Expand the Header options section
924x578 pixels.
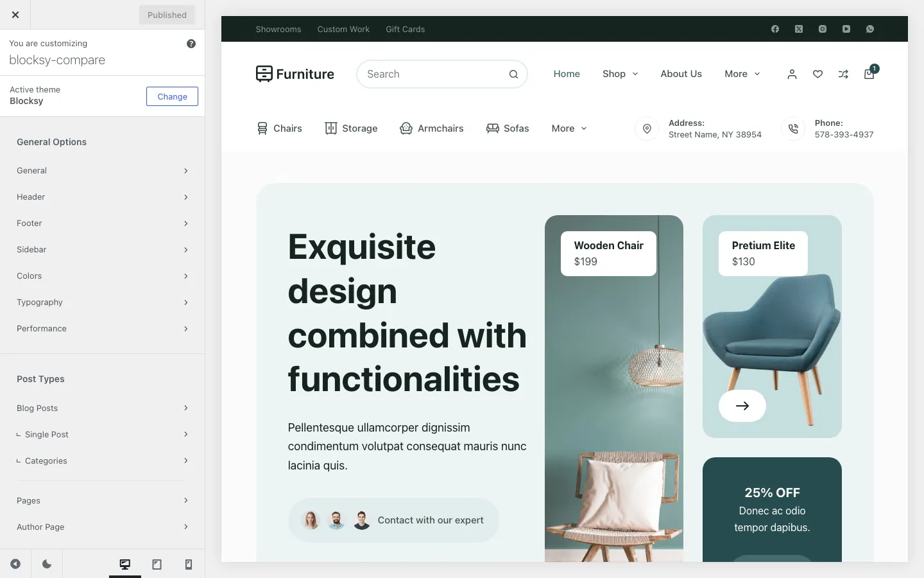tap(103, 197)
